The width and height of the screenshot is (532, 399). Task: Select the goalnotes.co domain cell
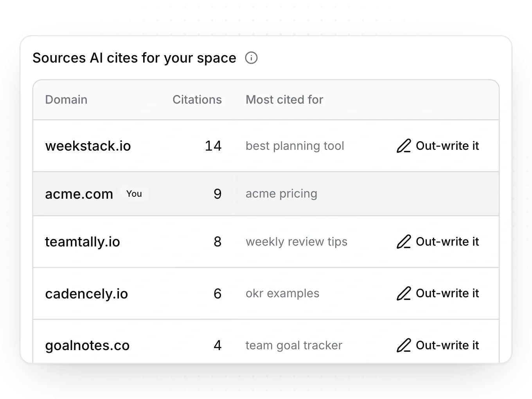pyautogui.click(x=87, y=345)
